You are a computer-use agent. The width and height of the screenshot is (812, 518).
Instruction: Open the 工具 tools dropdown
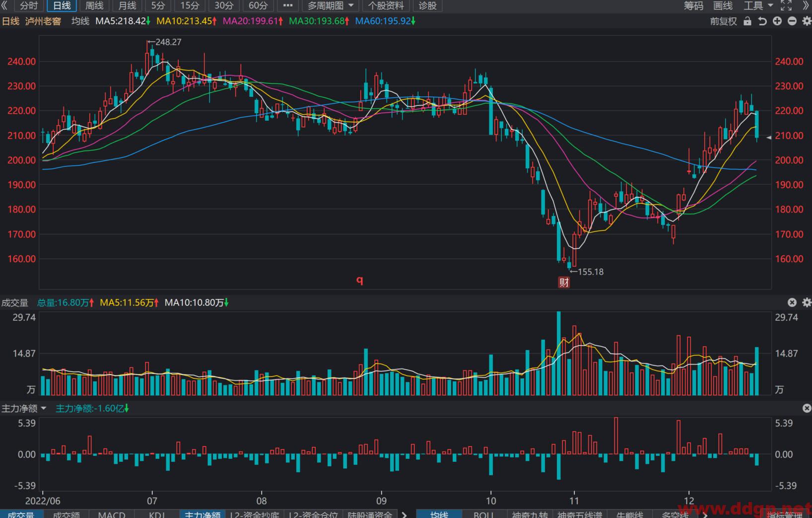pyautogui.click(x=758, y=6)
